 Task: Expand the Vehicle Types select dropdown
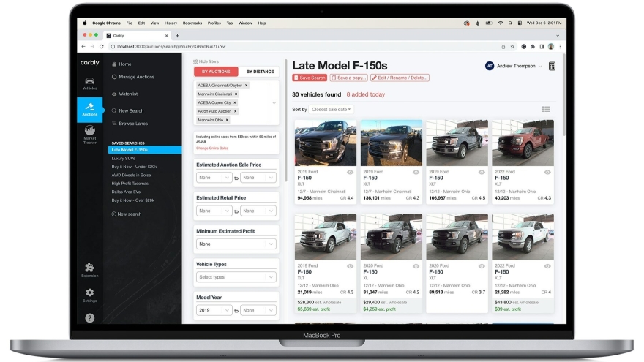pos(236,277)
